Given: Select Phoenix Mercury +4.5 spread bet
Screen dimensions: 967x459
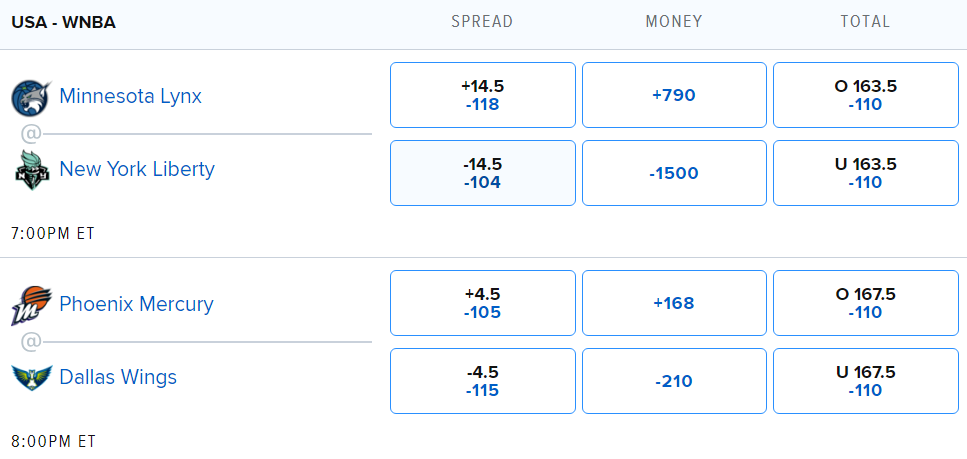Looking at the screenshot, I should [x=482, y=303].
